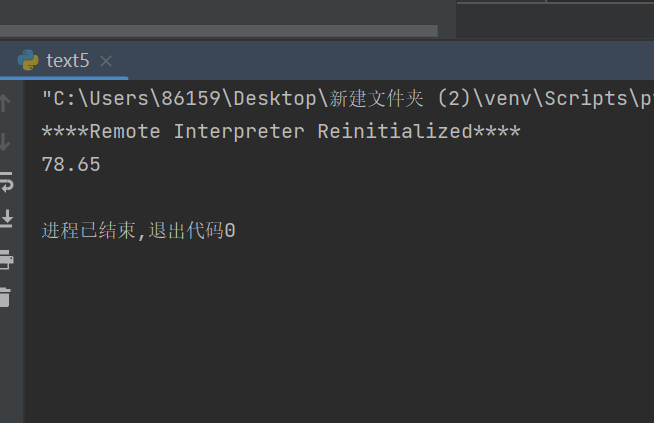Click the up arrow stack trace icon
The image size is (654, 423).
[x=5, y=103]
